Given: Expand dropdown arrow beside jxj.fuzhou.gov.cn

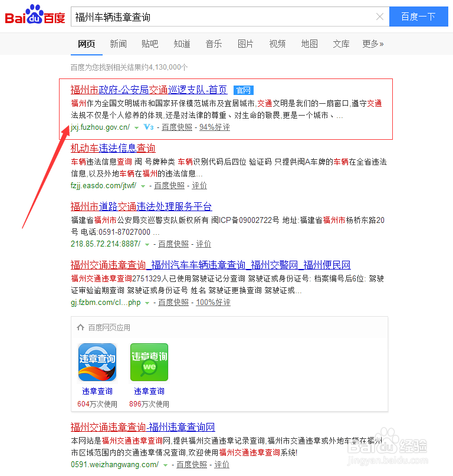Looking at the screenshot, I should 137,128.
